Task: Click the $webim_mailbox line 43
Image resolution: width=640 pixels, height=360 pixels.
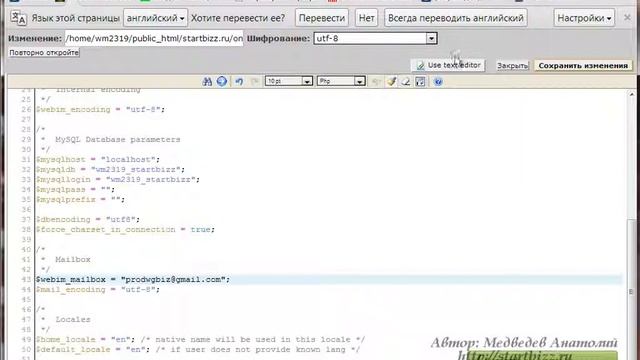Action: pyautogui.click(x=133, y=280)
